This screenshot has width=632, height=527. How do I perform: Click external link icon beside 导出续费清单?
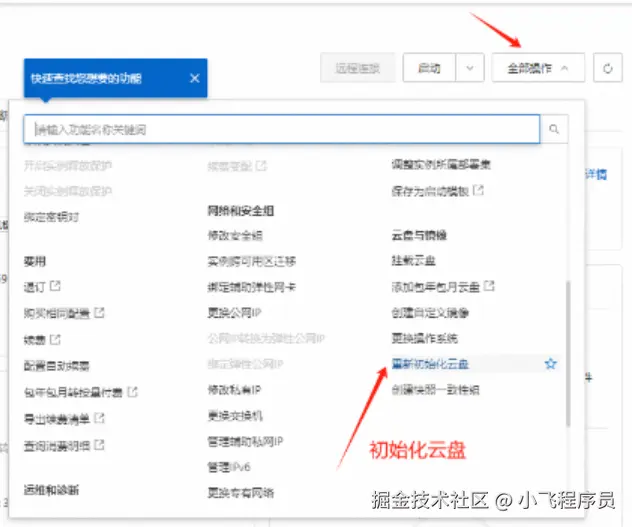point(99,418)
